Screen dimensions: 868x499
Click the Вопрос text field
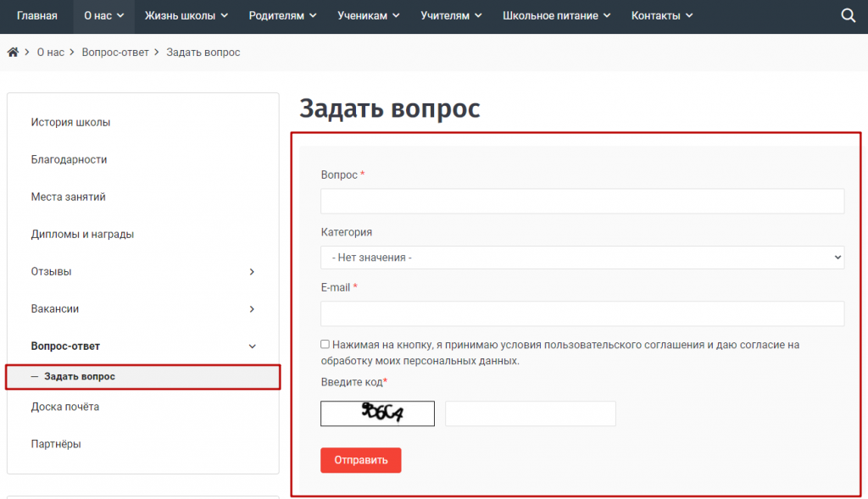click(582, 201)
